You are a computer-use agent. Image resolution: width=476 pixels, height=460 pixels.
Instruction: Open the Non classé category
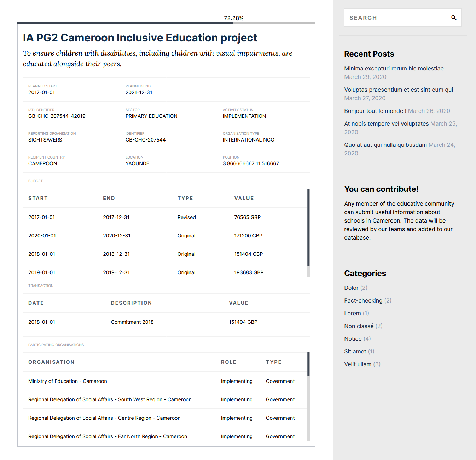(359, 326)
